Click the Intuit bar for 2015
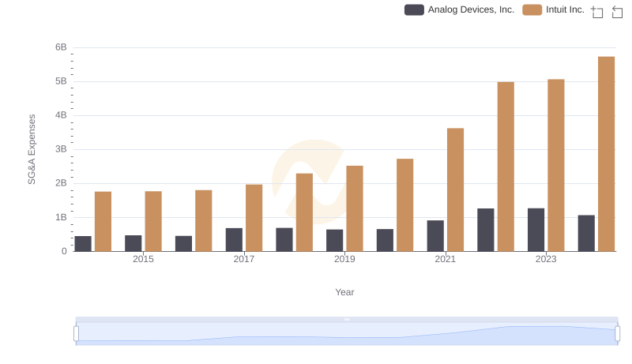This screenshot has width=632, height=364. (153, 221)
